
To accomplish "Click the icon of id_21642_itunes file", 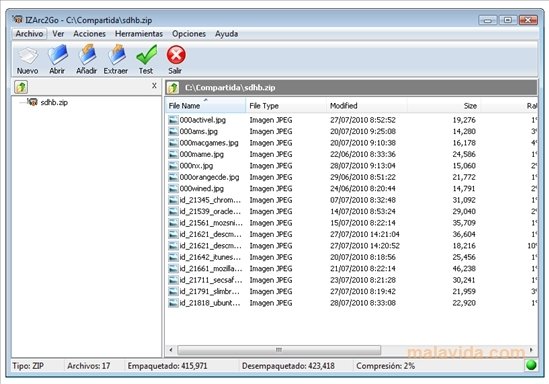I will point(173,257).
